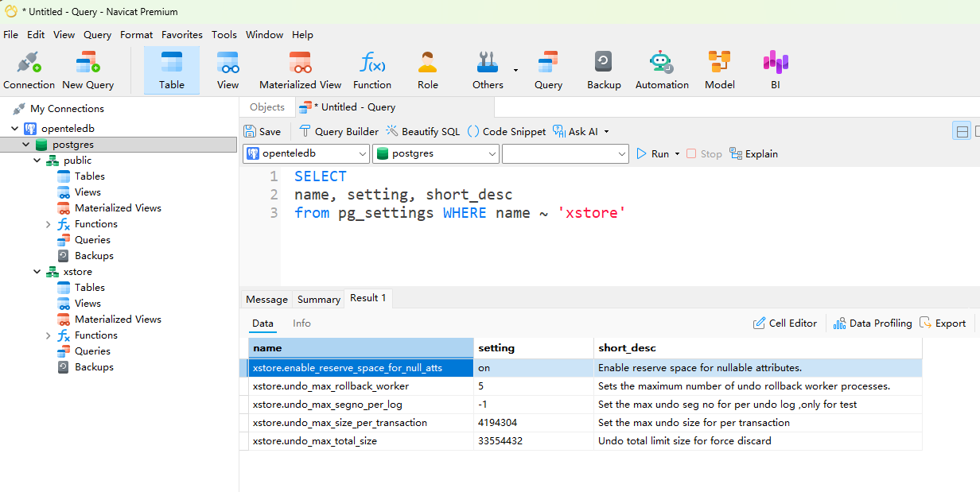Screen dimensions: 980x492
Task: Toggle the result pane layout button
Action: (x=962, y=132)
